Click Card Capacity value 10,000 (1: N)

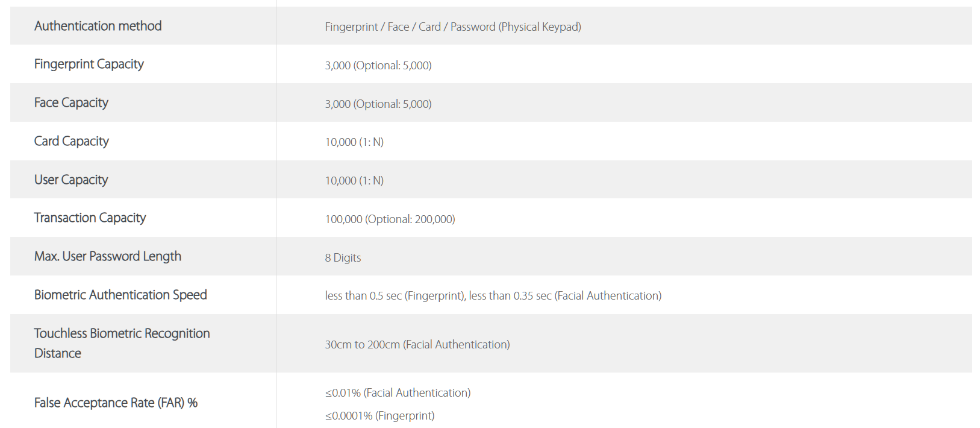pyautogui.click(x=354, y=142)
